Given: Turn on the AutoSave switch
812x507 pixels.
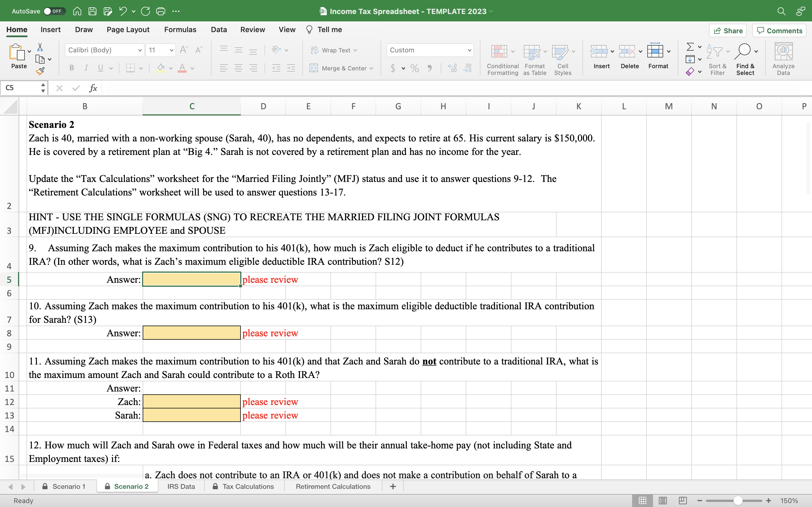Looking at the screenshot, I should coord(55,11).
